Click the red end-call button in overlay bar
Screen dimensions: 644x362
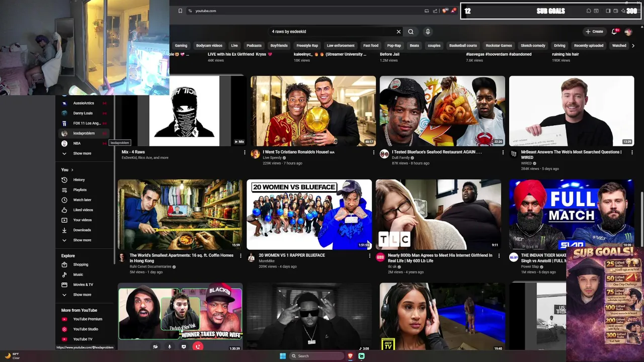click(198, 346)
